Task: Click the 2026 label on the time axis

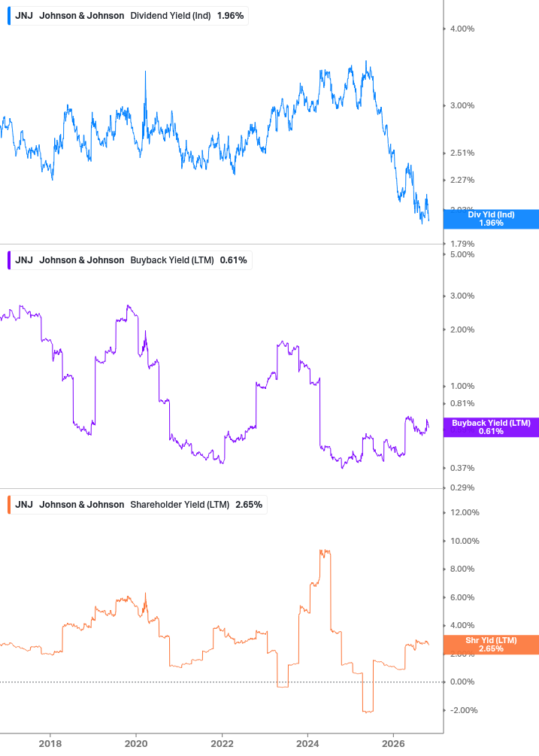Action: [x=393, y=743]
